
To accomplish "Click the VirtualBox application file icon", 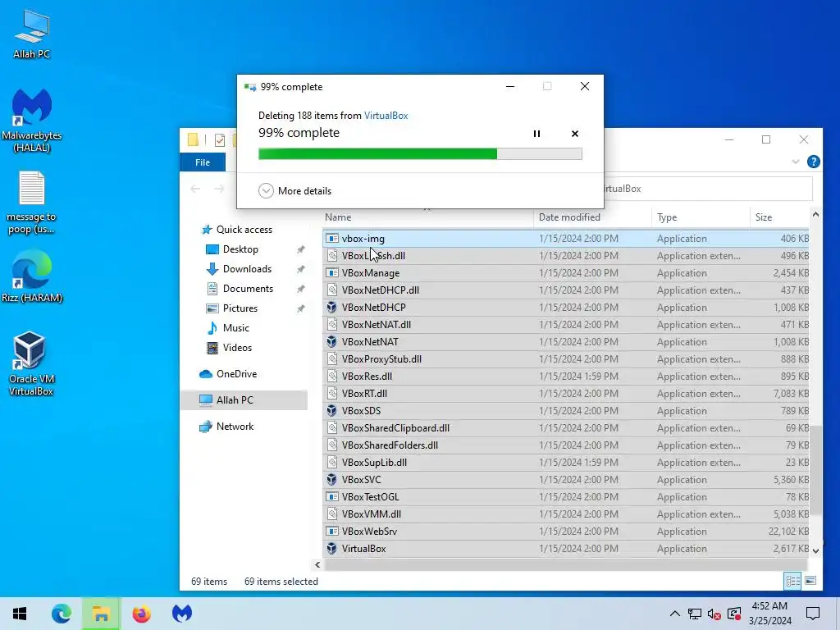I will pyautogui.click(x=331, y=548).
